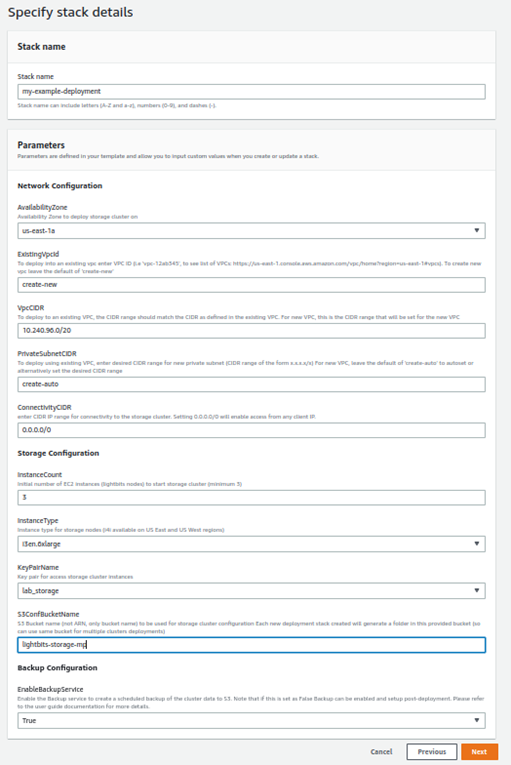Click the S3ConfBucketName input field

pos(251,644)
